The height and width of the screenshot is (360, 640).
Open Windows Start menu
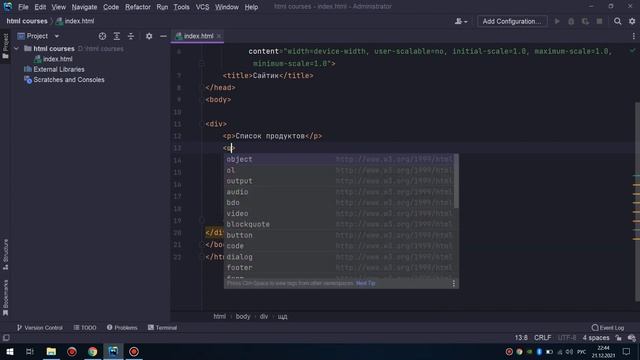[x=9, y=351]
